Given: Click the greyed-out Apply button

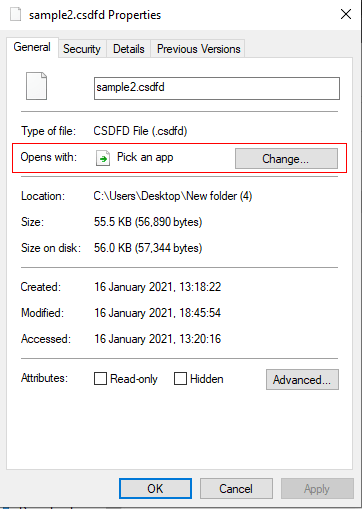Looking at the screenshot, I should coord(317,489).
